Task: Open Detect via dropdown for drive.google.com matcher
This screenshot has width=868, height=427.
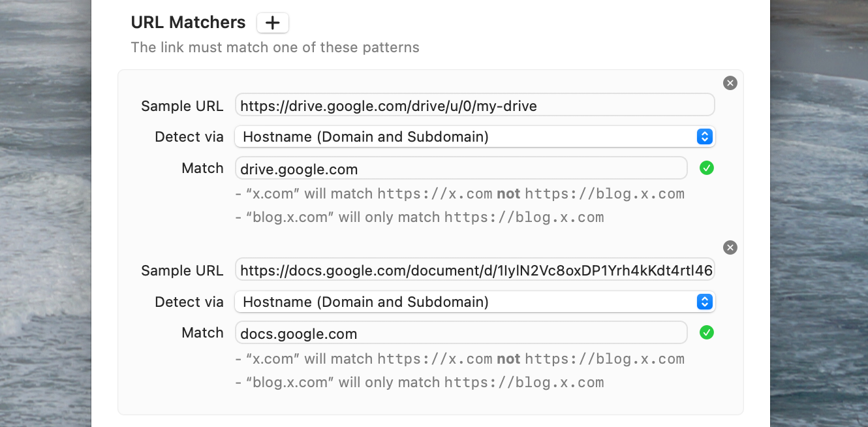Action: click(475, 136)
